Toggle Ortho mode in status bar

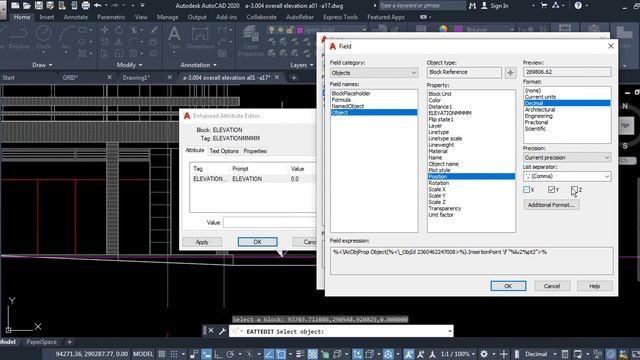point(218,354)
